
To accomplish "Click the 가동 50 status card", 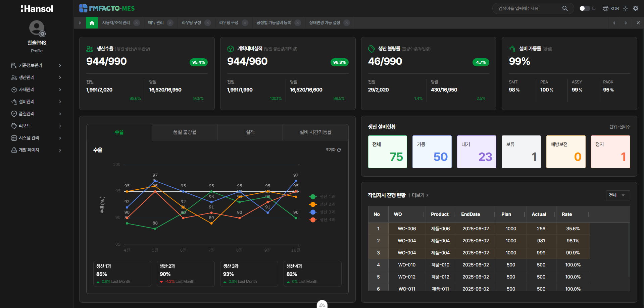I will [x=432, y=152].
